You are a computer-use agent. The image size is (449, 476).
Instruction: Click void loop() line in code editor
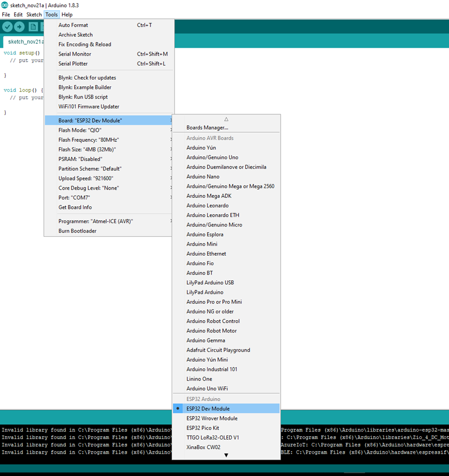tap(24, 90)
